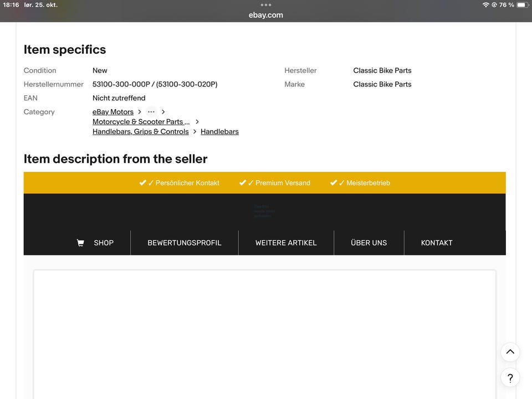Tap the scroll-to-top arrow button

point(510,352)
